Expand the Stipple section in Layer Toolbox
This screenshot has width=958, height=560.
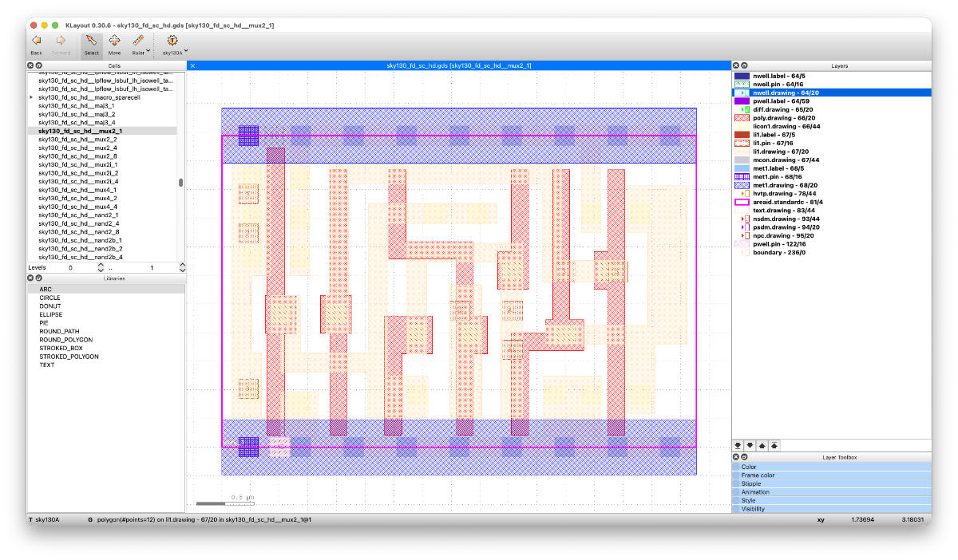[831, 483]
